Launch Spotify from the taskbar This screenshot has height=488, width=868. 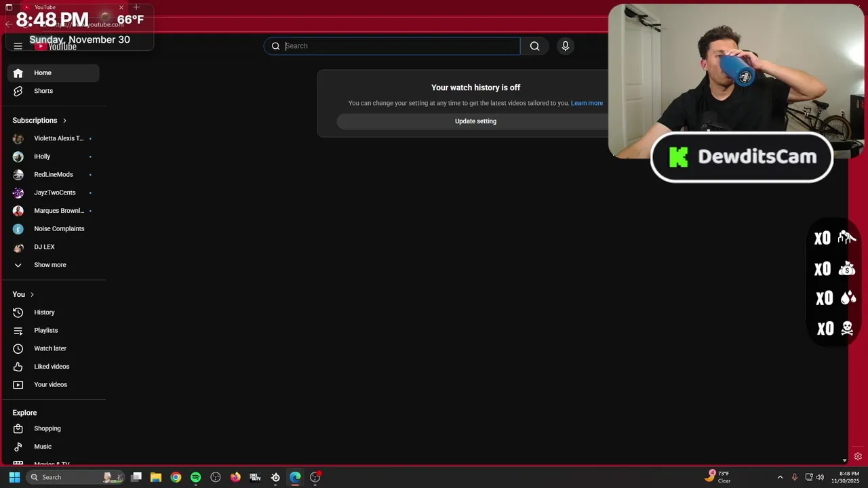pyautogui.click(x=196, y=477)
